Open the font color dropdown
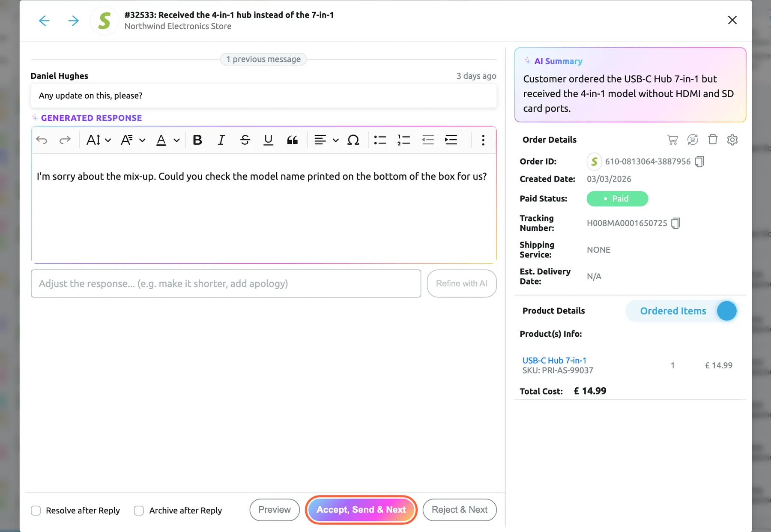Image resolution: width=771 pixels, height=532 pixels. pyautogui.click(x=167, y=140)
